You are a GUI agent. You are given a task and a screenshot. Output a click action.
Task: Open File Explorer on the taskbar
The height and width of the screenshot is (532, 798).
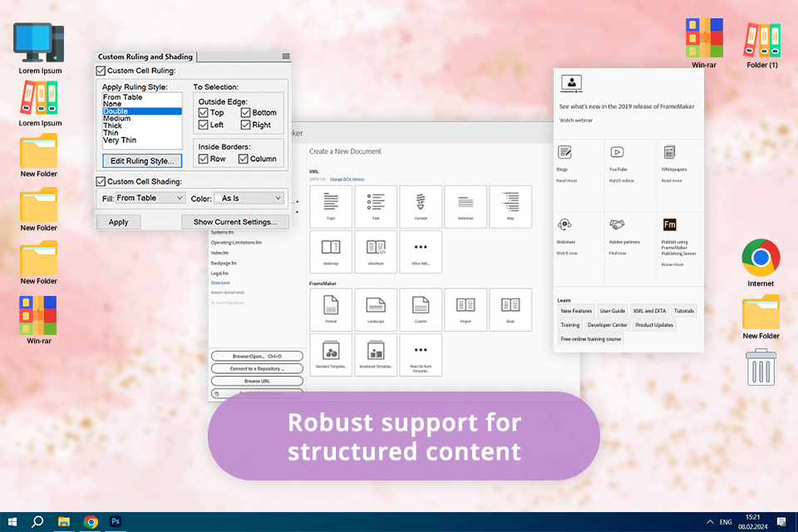coord(64,522)
